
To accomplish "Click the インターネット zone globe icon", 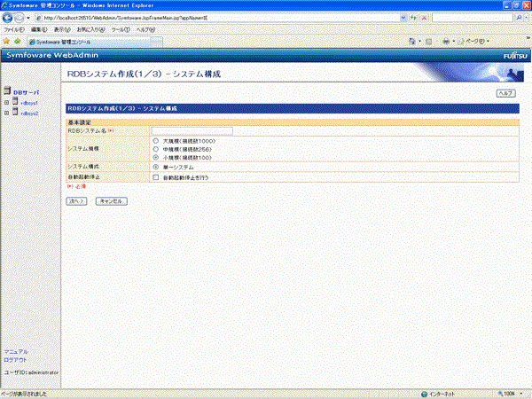I will [424, 394].
